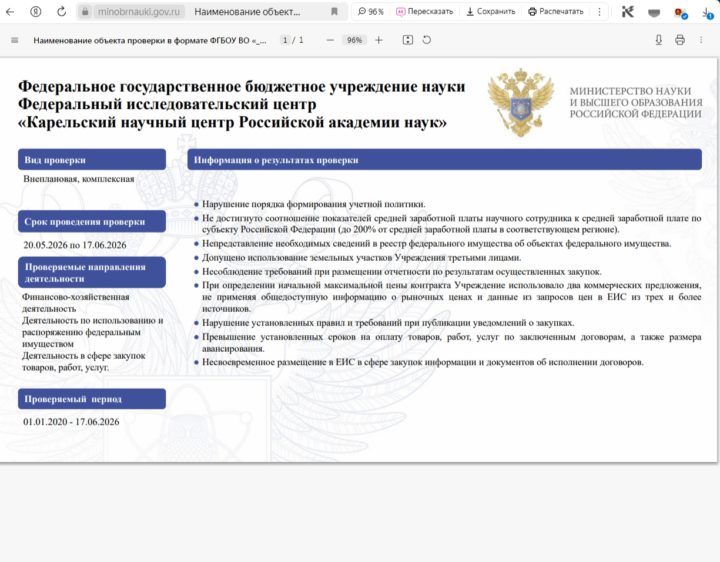Download the PDF from viewer toolbar
The image size is (720, 562).
[658, 40]
